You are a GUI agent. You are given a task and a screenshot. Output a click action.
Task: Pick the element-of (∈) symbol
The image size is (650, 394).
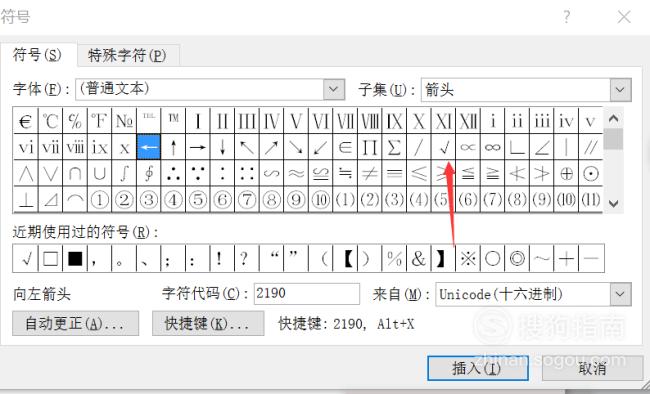pos(345,147)
